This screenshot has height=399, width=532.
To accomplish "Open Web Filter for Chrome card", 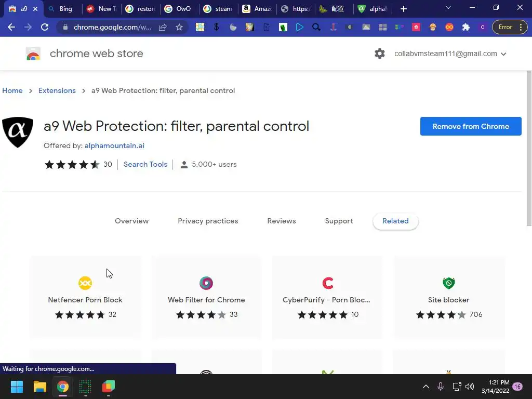I will 206,297.
